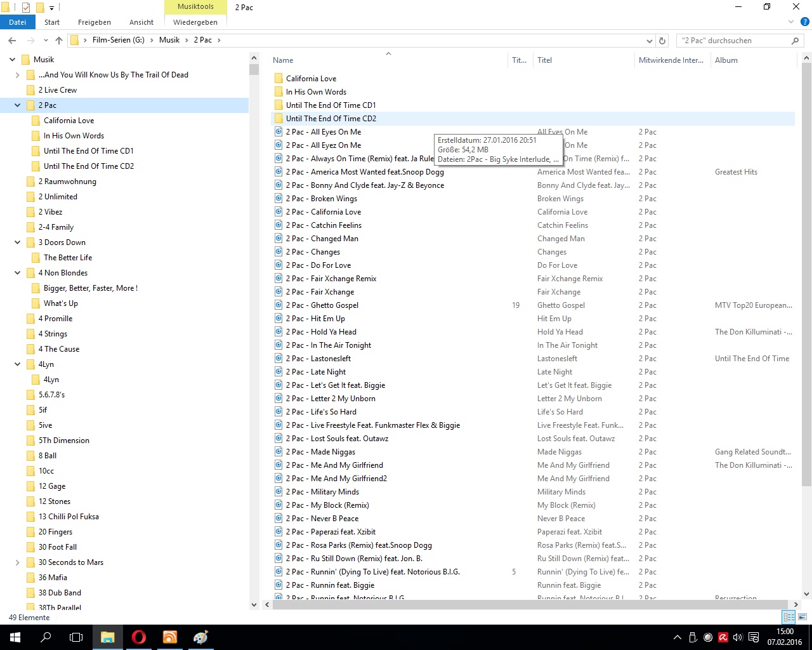Collapse the 4Lyn parent folder node

[17, 364]
